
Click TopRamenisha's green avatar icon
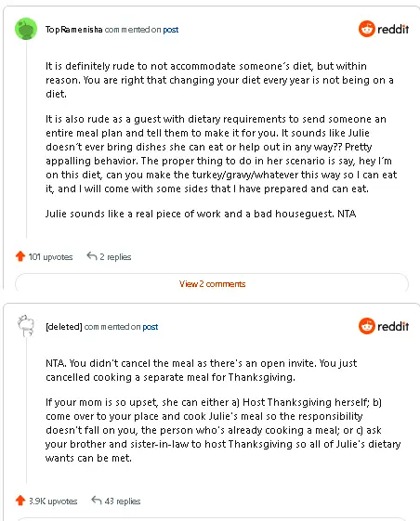tap(26, 29)
